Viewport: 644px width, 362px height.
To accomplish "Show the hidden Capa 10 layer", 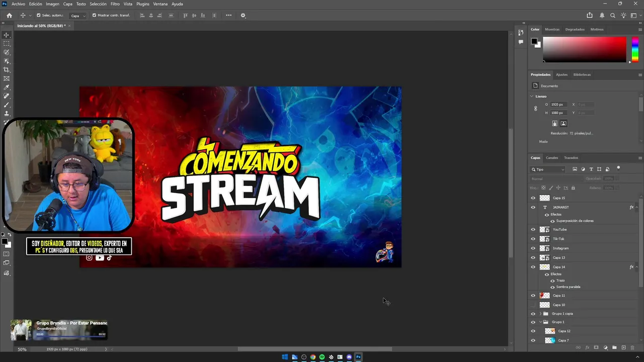I will [533, 305].
